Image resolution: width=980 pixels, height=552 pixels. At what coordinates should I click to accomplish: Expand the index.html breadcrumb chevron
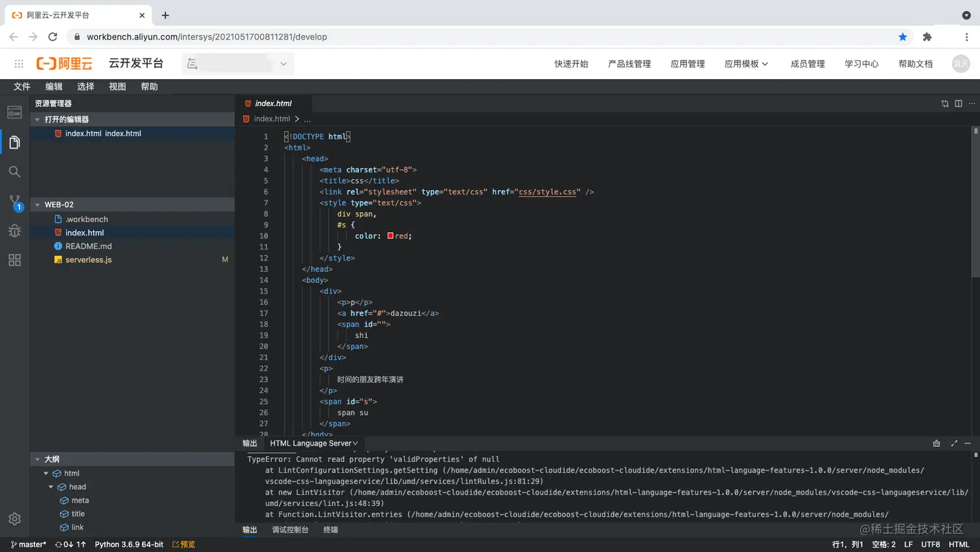pos(297,119)
